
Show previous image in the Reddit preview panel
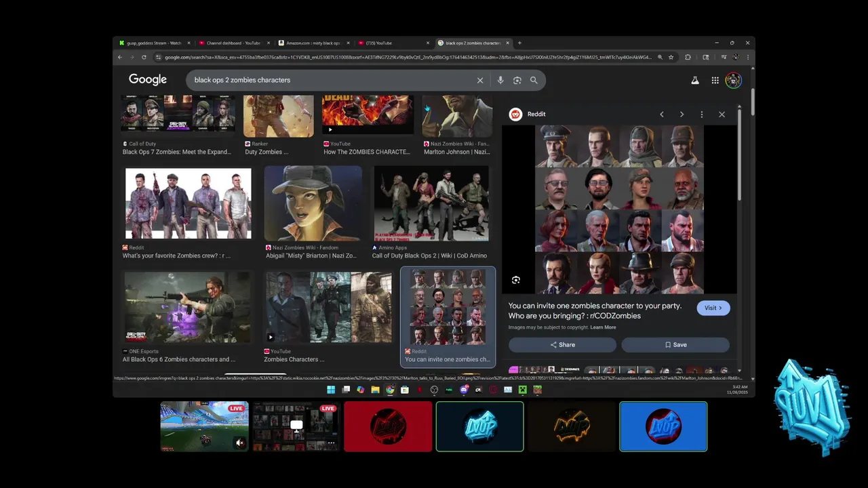[x=662, y=115]
